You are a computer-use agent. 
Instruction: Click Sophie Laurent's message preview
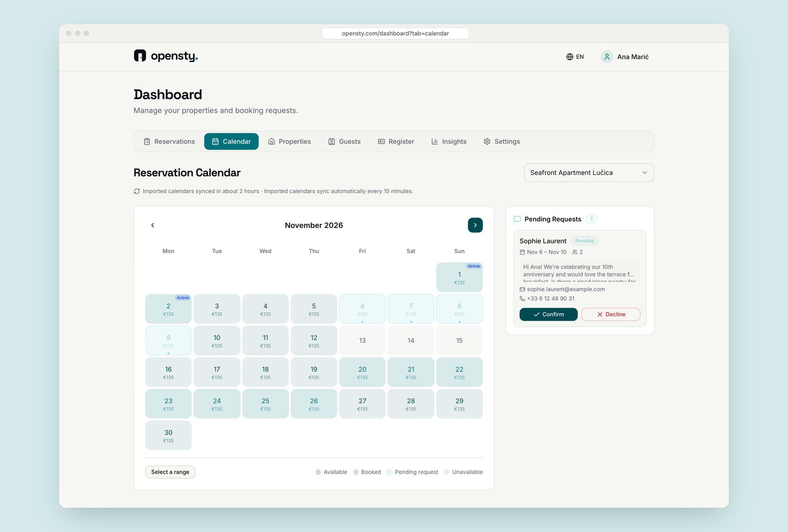point(580,271)
